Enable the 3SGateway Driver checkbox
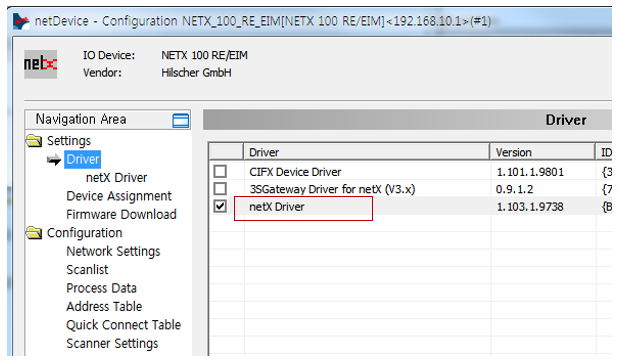 click(x=220, y=189)
